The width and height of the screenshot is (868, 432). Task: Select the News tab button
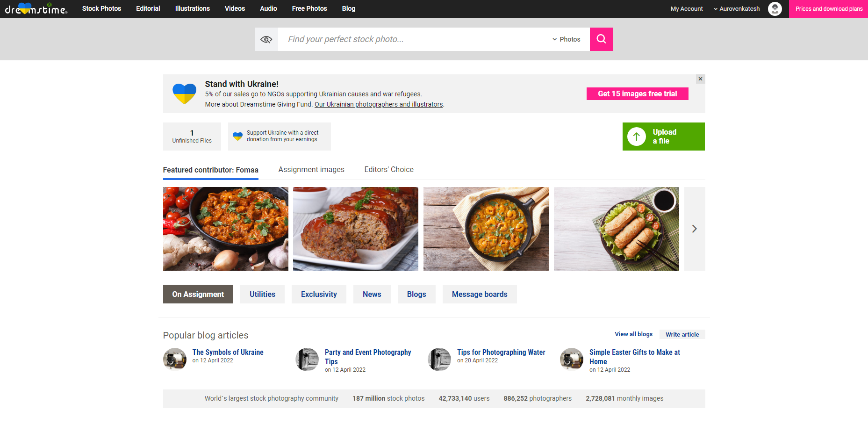pyautogui.click(x=372, y=294)
